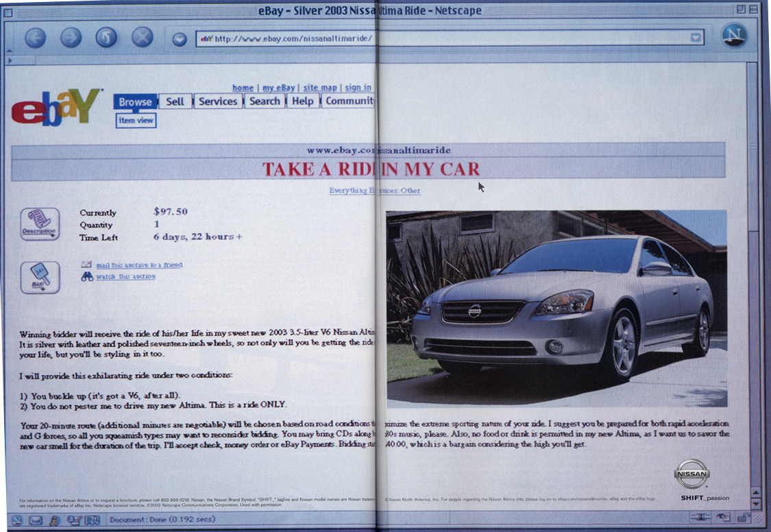Click the eye privacy icon in status bar
This screenshot has height=532, width=771.
pyautogui.click(x=723, y=517)
